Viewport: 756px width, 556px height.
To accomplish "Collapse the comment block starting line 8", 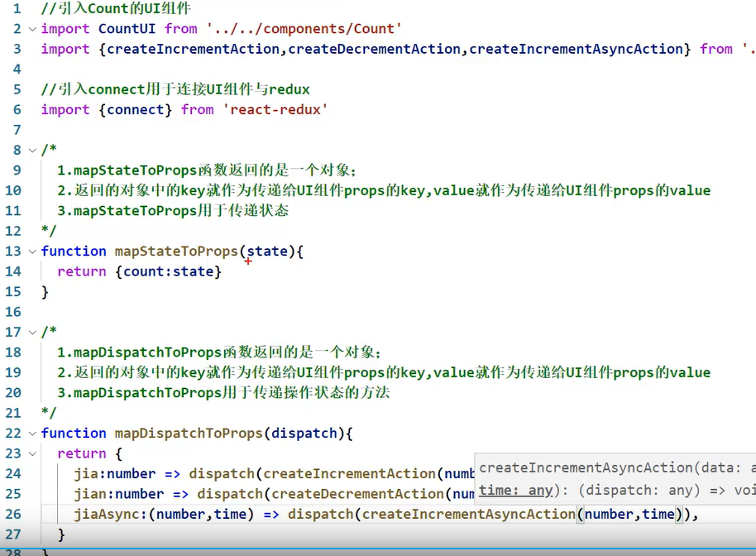I will (x=32, y=151).
